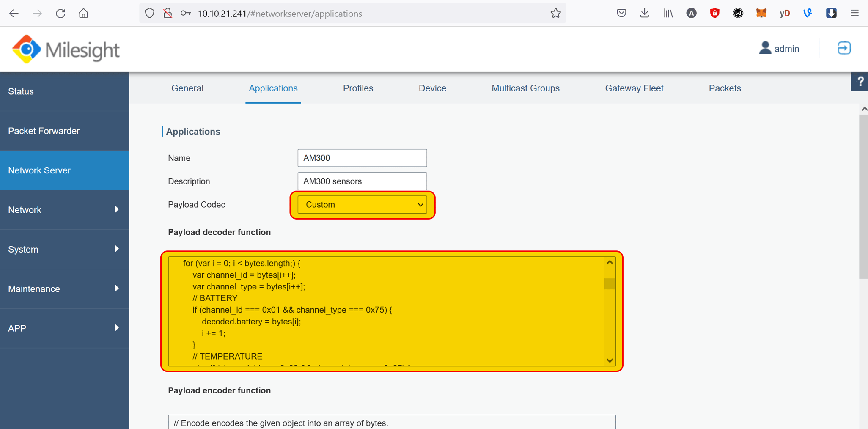Open the Payload Codec Custom dropdown
The width and height of the screenshot is (868, 429).
(x=362, y=204)
